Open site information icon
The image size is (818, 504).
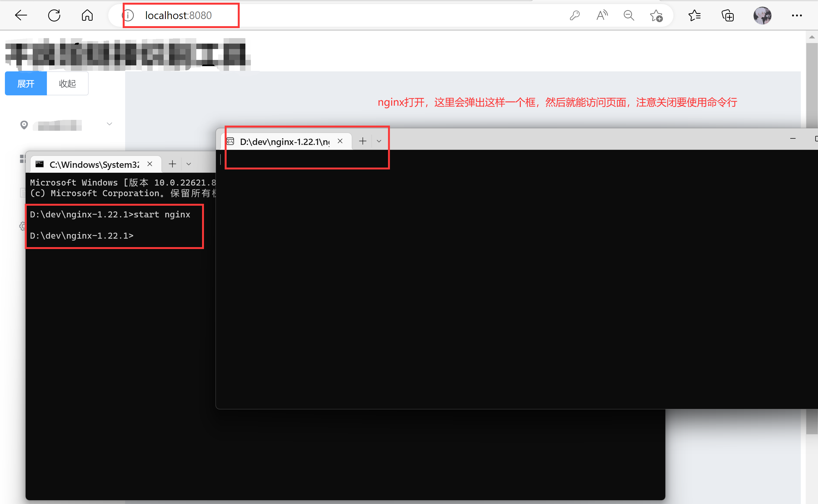pos(128,15)
